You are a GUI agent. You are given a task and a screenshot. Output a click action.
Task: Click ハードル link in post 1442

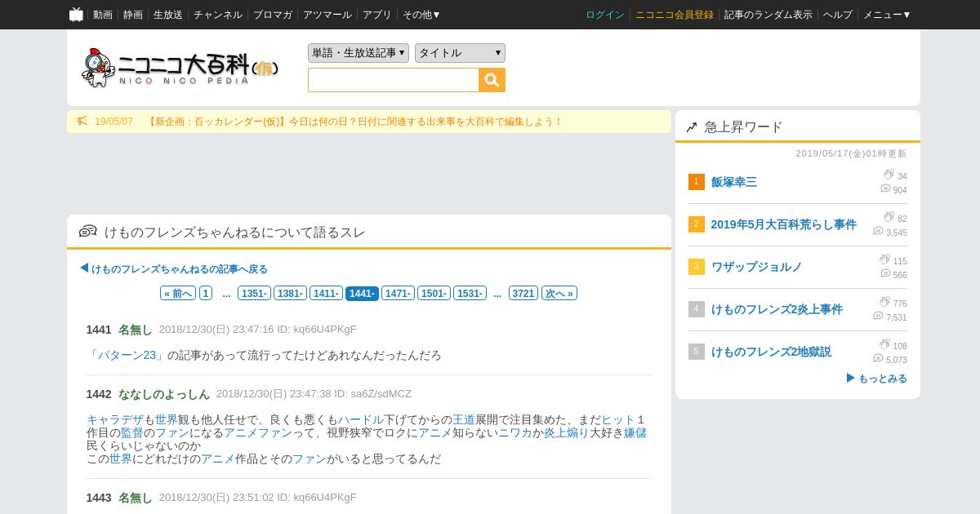pos(361,419)
